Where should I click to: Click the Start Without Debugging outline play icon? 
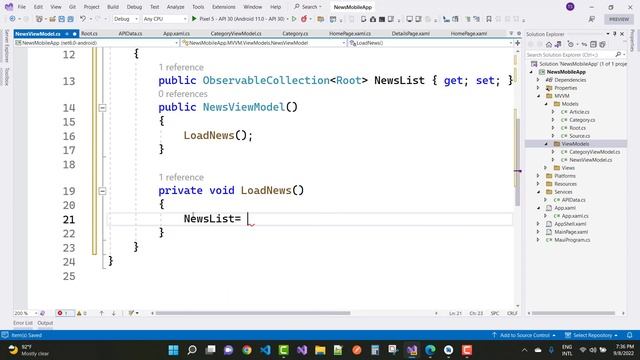294,19
